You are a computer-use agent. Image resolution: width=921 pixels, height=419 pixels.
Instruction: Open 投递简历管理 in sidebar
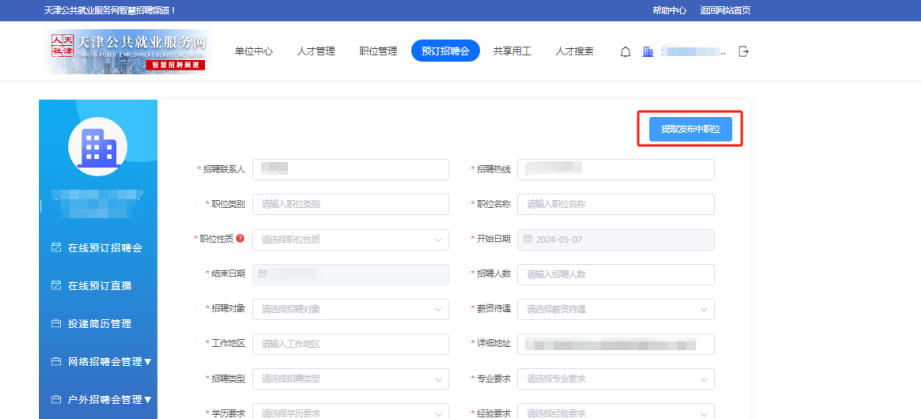tap(100, 324)
